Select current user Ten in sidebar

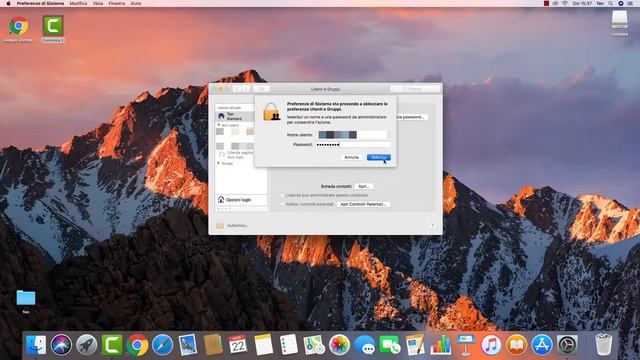click(x=235, y=116)
